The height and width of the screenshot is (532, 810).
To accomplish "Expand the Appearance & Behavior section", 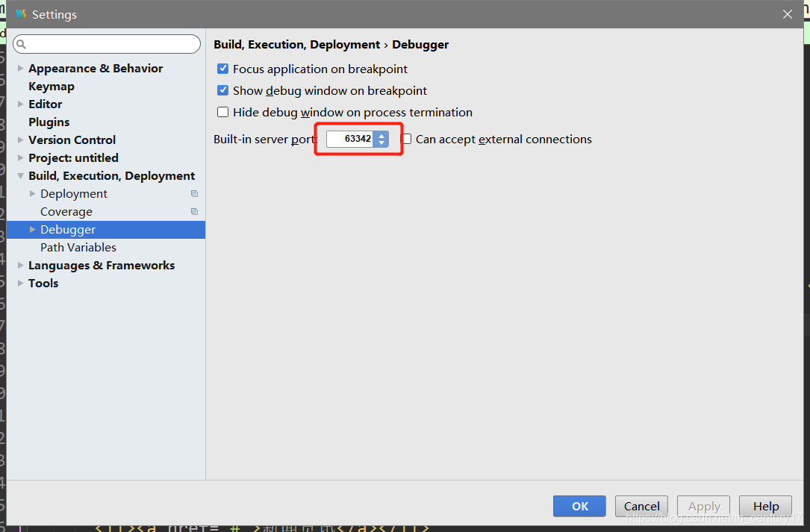I will (x=21, y=68).
